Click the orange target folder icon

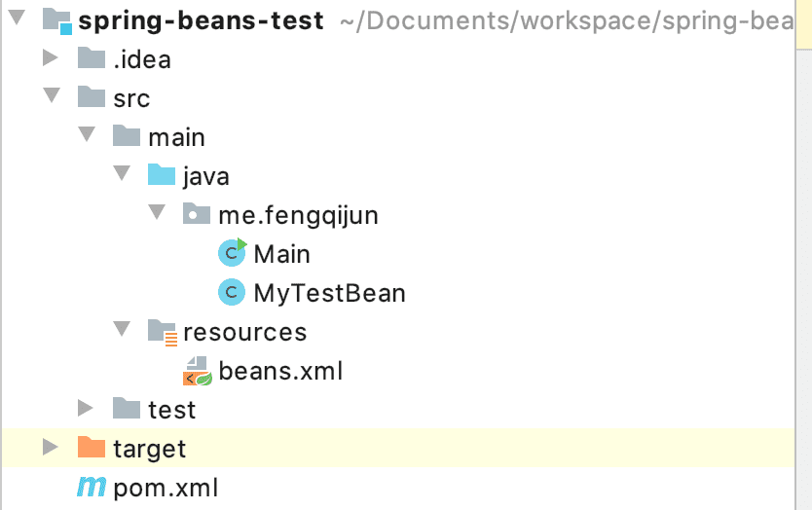point(92,448)
